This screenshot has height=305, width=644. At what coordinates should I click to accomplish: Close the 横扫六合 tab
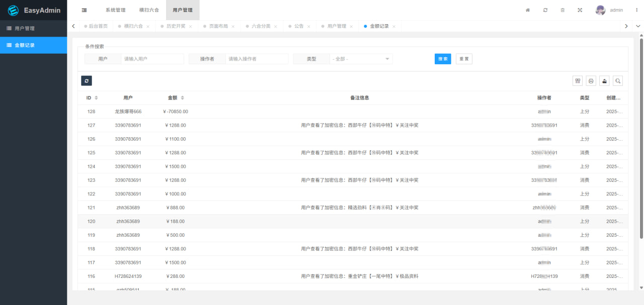(x=148, y=27)
